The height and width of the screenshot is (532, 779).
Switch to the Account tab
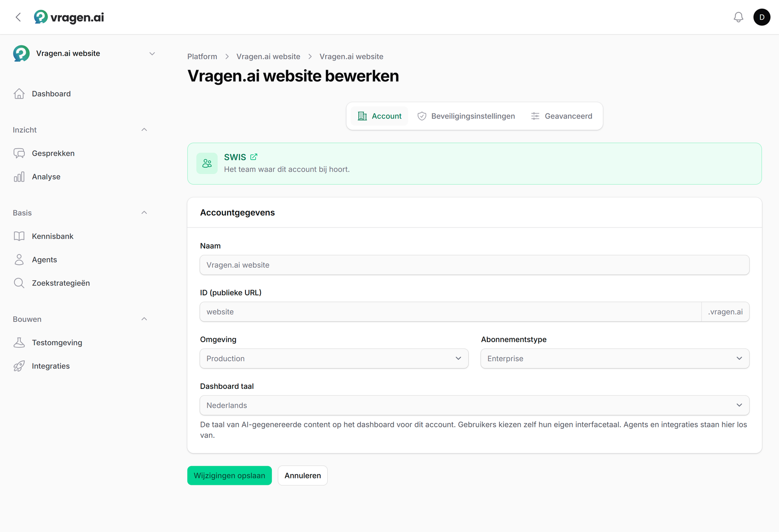pos(380,116)
